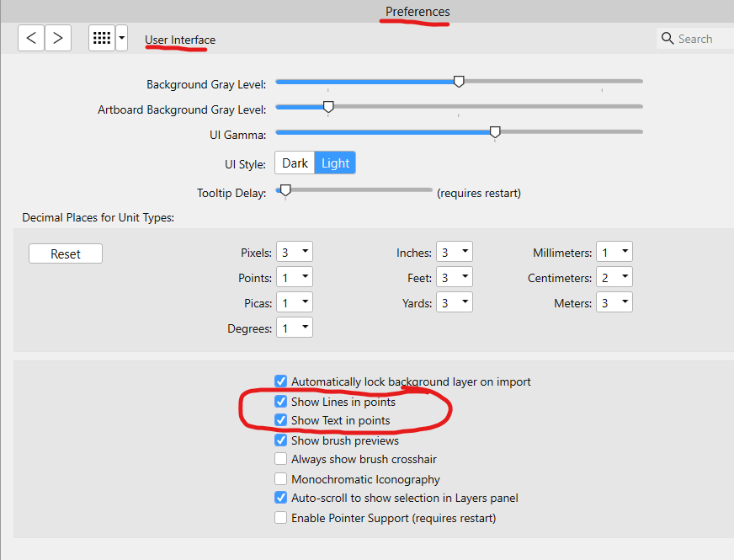
Task: Click the forward navigation arrow
Action: coord(57,38)
